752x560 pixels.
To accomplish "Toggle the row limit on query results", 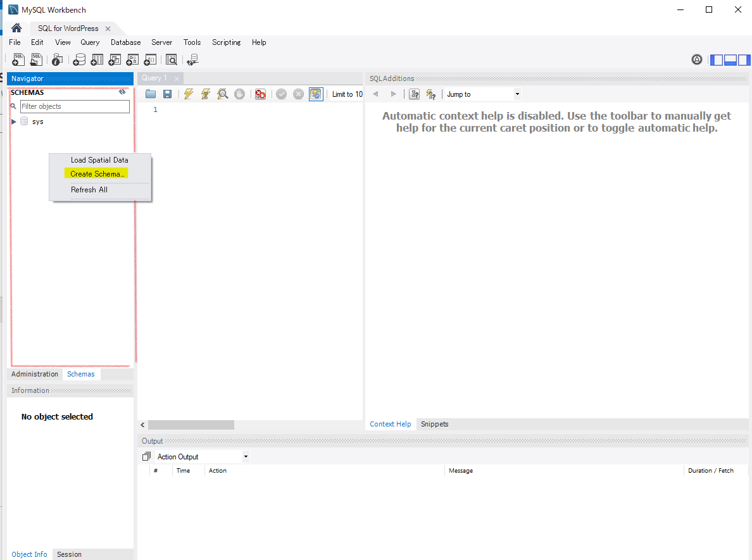I will [x=316, y=94].
